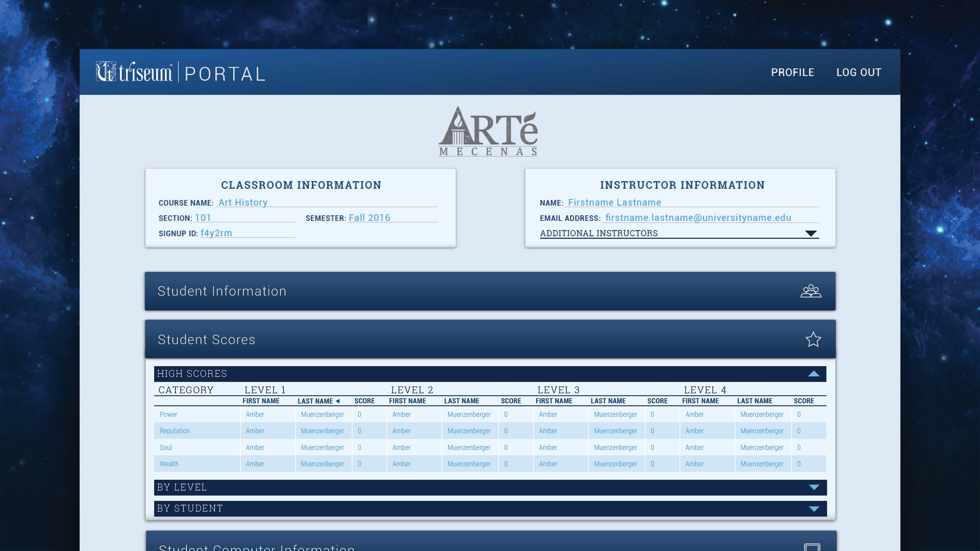
Task: Click Level 4 Amber in Soul row
Action: click(694, 448)
